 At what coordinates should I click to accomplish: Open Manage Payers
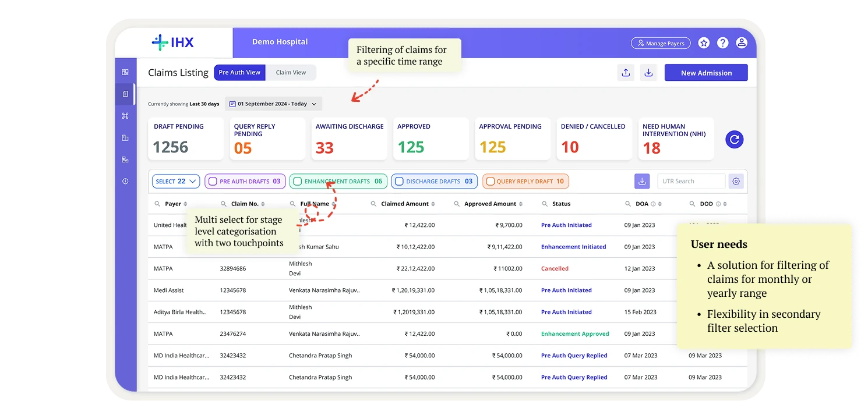[x=661, y=43]
